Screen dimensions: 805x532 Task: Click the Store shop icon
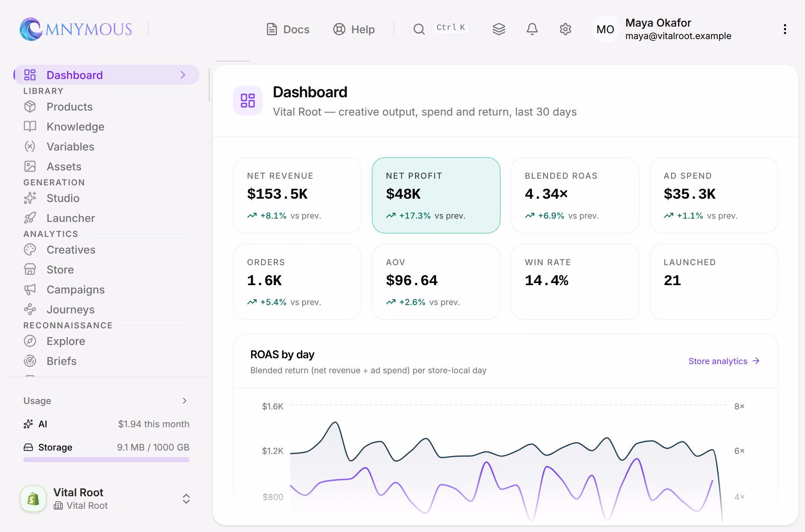30,269
